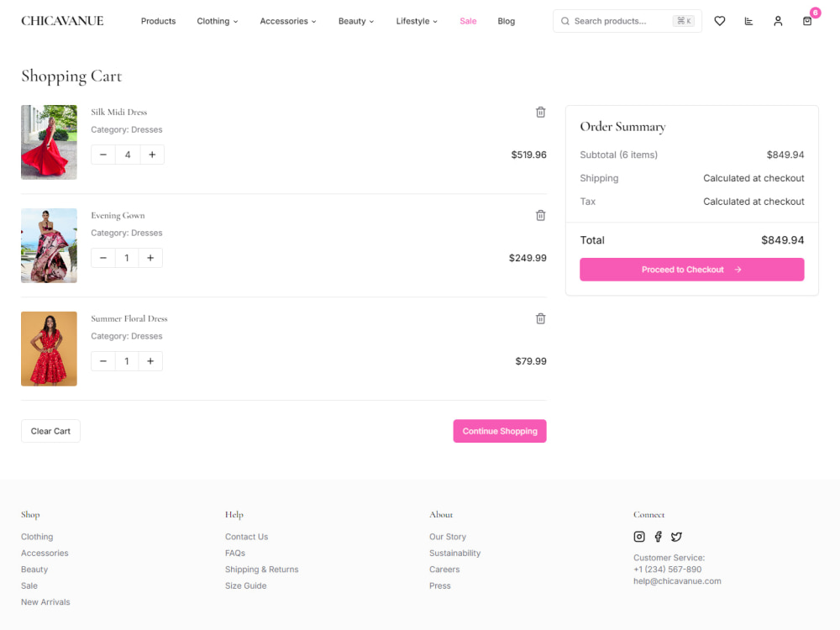The image size is (840, 630).
Task: Open the wishlist heart icon
Action: tap(720, 21)
